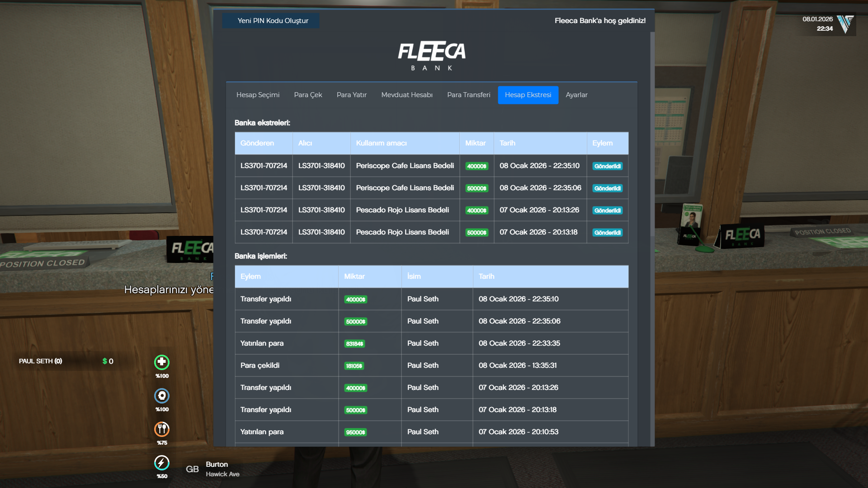Click statement date 07 Ocak 2026 - 20:13:18

pos(538,232)
